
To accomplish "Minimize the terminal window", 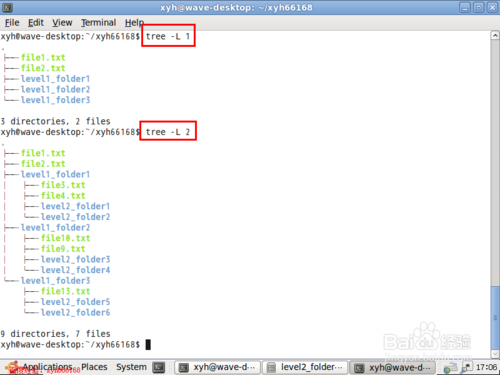I will point(465,7).
